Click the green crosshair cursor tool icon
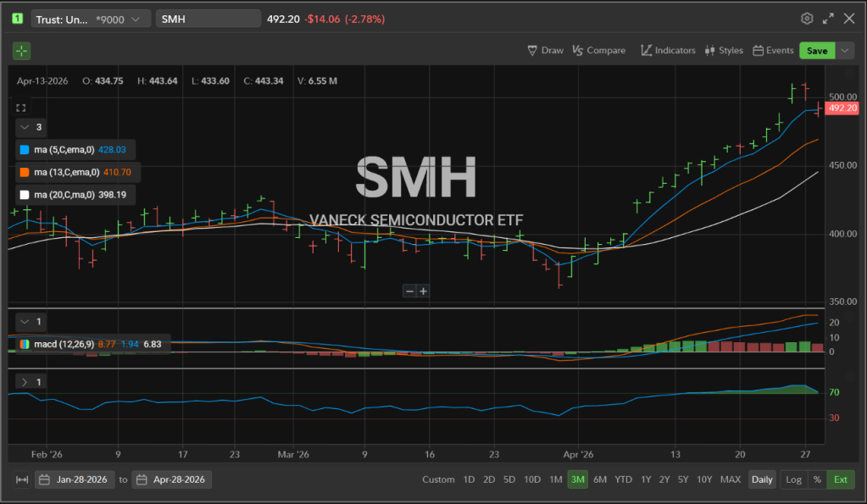 tap(21, 51)
